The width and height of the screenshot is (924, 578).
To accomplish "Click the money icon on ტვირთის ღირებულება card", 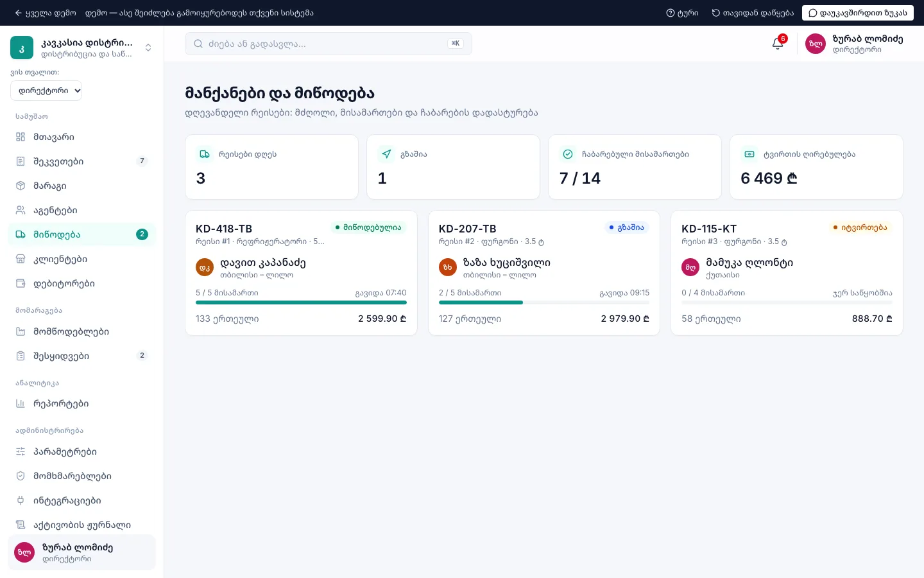I will pyautogui.click(x=749, y=154).
